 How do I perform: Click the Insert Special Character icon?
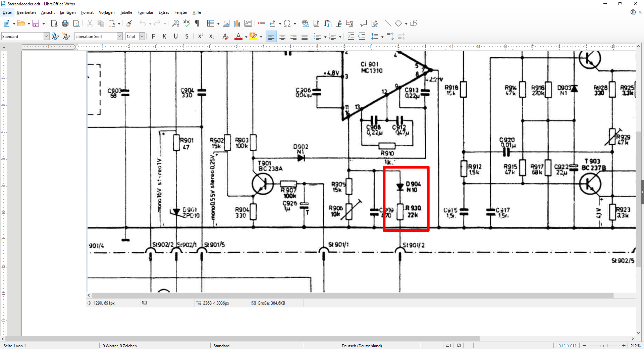pos(287,23)
